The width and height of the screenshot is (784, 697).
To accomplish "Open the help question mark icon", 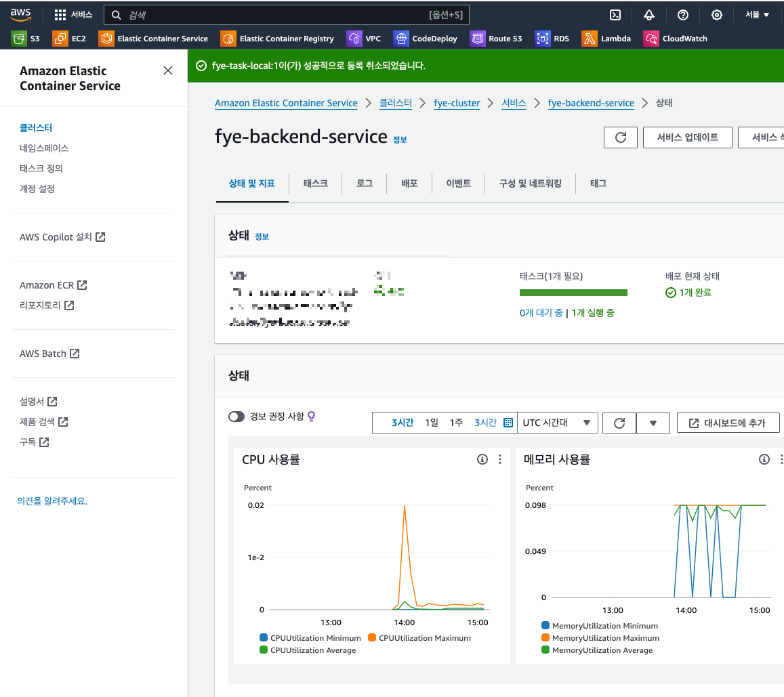I will pos(682,15).
